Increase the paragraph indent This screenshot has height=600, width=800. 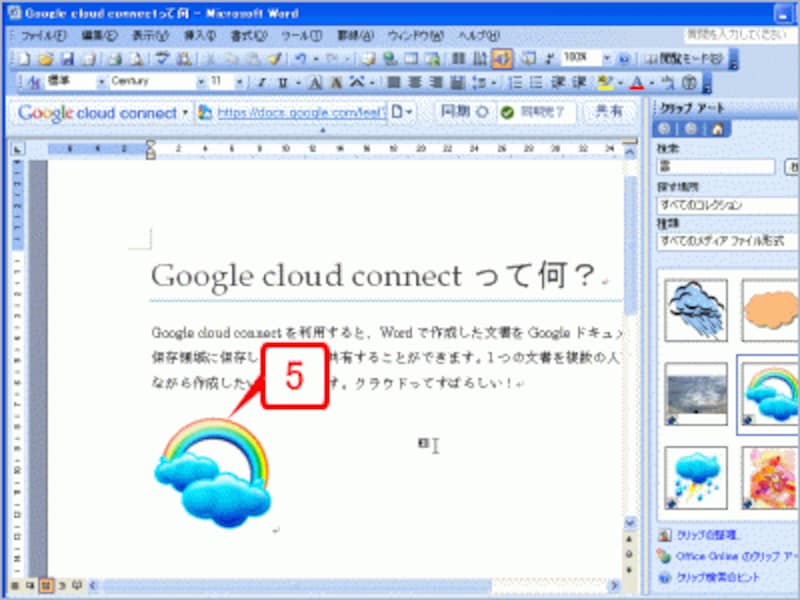(x=579, y=82)
